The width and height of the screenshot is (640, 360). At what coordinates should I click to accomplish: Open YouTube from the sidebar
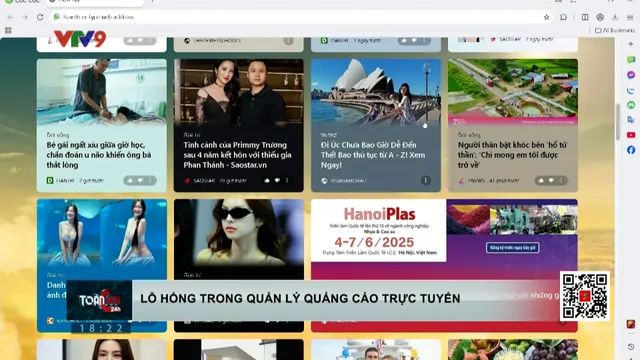[631, 135]
